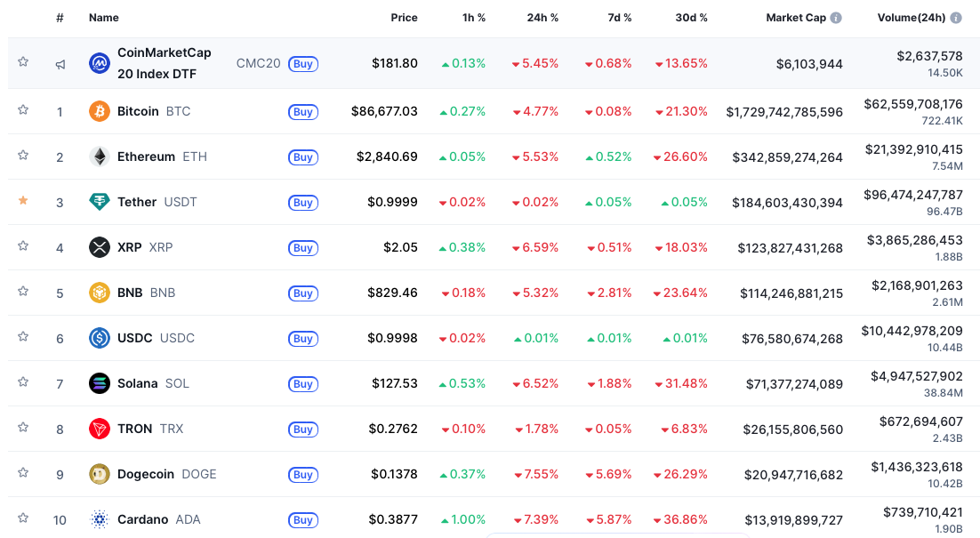The width and height of the screenshot is (980, 538).
Task: Click the Solana coin logo
Action: [99, 383]
